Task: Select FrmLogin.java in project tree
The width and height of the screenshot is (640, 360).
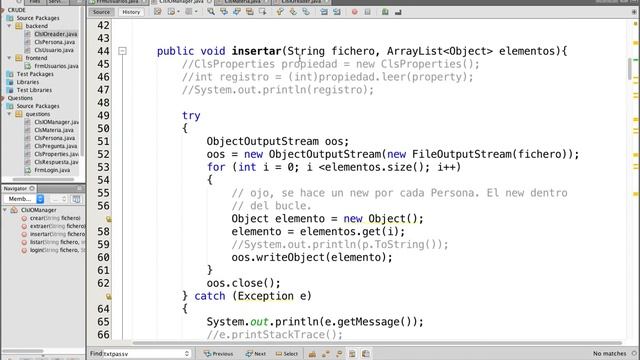Action: (52, 170)
